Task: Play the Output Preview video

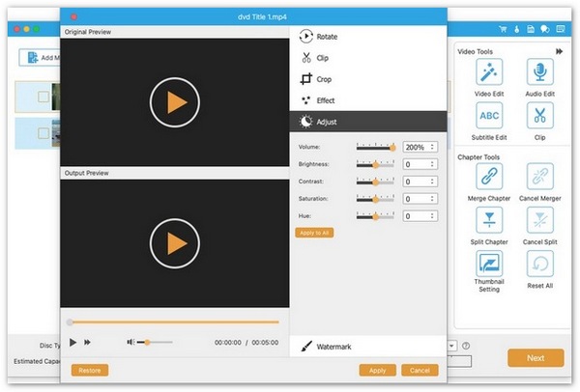Action: pos(175,243)
